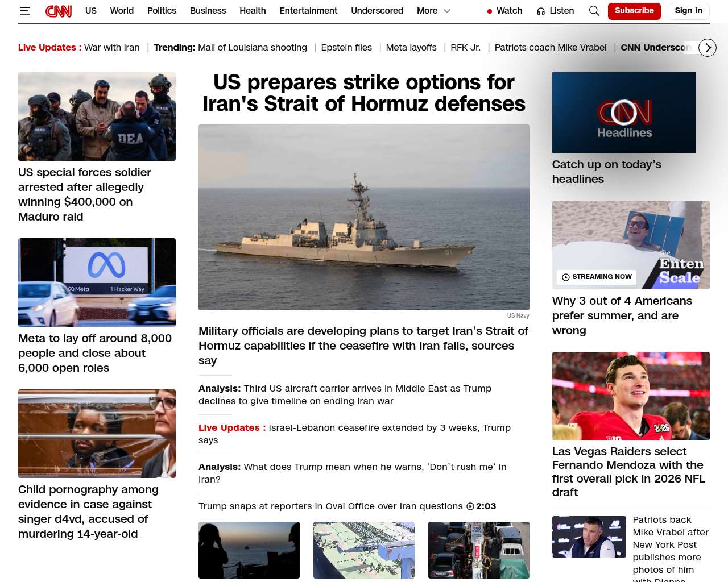
Task: Open silhouette at sunset thumbnail
Action: tap(249, 550)
